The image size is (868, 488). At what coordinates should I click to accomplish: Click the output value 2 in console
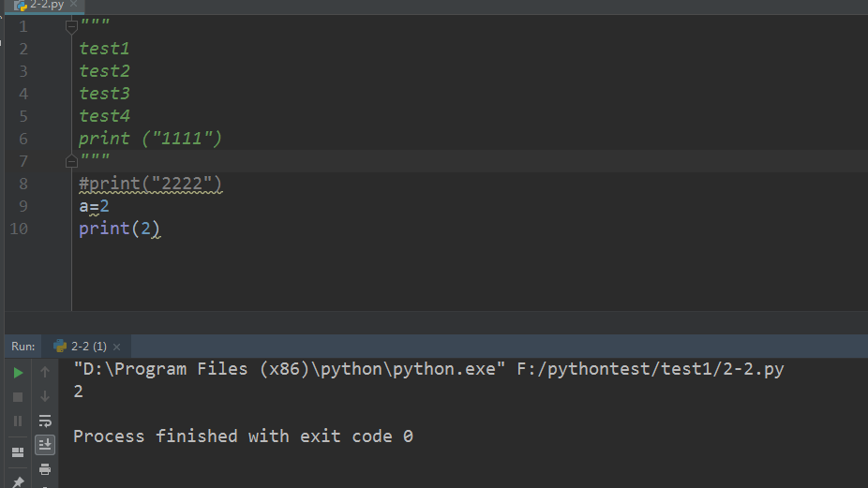coord(78,392)
